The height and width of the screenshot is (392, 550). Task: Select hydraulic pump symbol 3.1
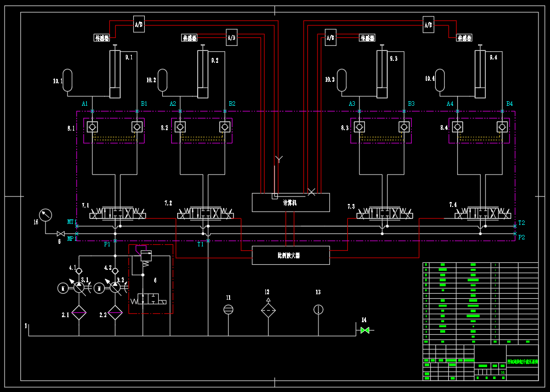79,288
